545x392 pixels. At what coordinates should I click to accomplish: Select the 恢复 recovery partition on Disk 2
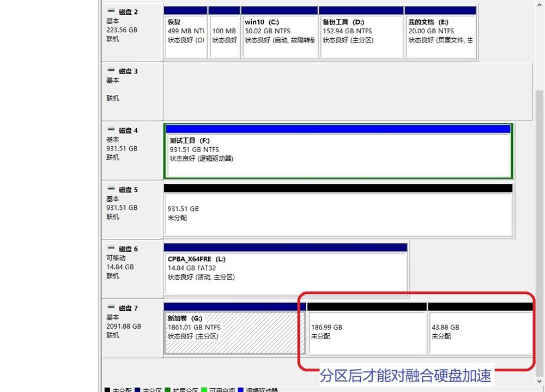[185, 33]
